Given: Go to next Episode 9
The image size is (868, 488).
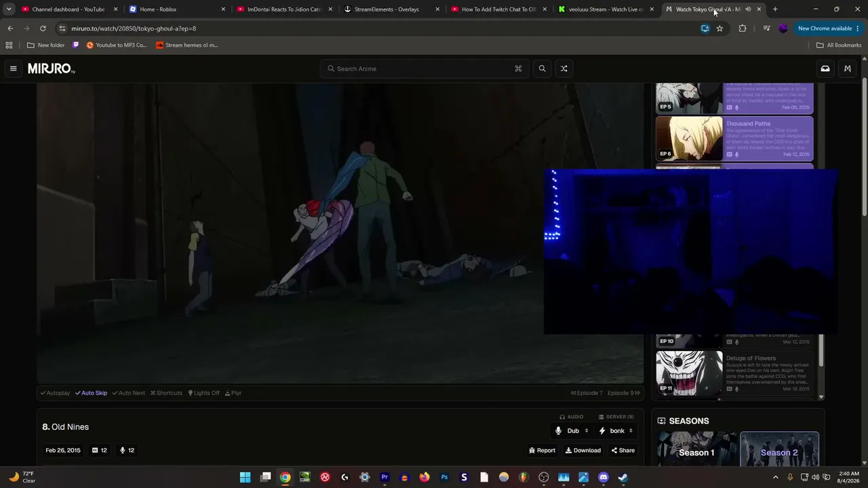Looking at the screenshot, I should 624,393.
